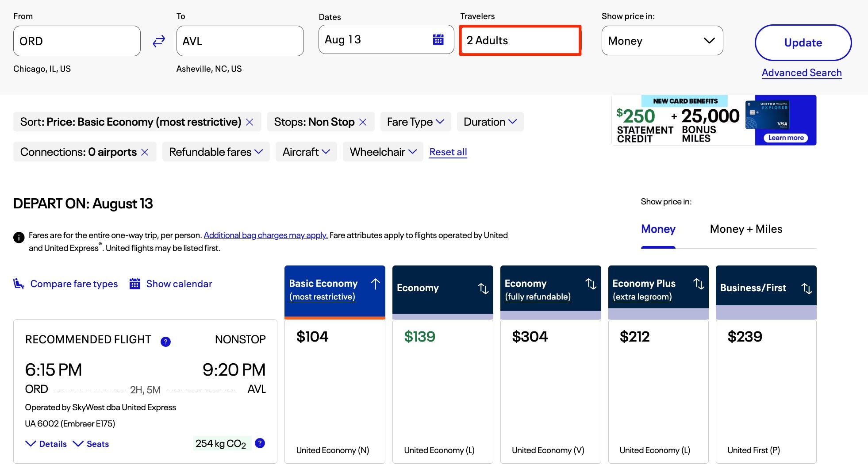The width and height of the screenshot is (868, 469).
Task: Open Additional bag charges may apply link
Action: click(x=265, y=235)
